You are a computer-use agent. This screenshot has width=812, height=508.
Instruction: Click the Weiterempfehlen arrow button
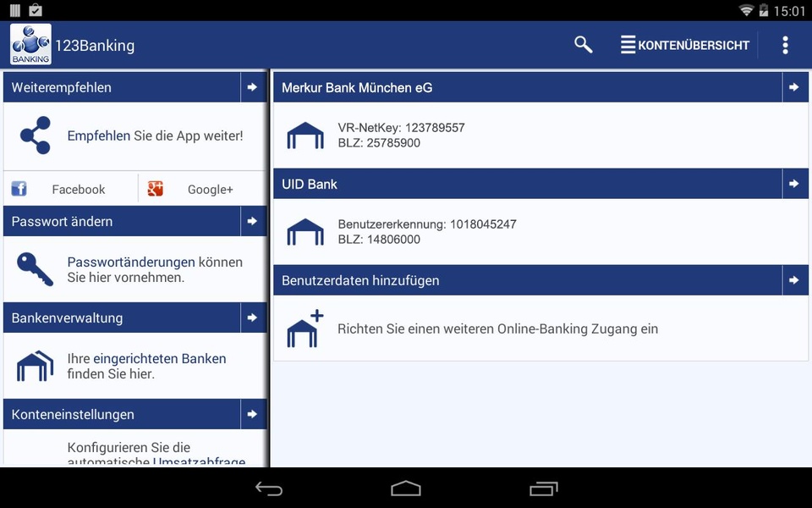point(253,87)
